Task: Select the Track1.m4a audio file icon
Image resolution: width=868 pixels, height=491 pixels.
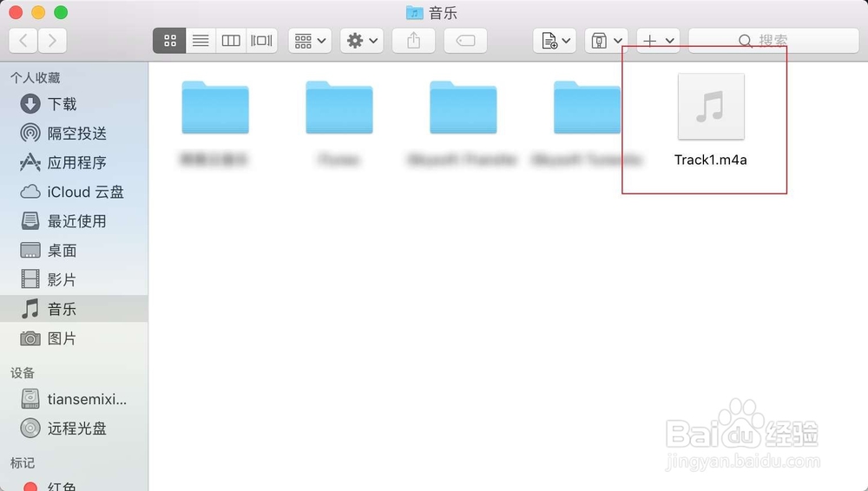Action: tap(711, 107)
